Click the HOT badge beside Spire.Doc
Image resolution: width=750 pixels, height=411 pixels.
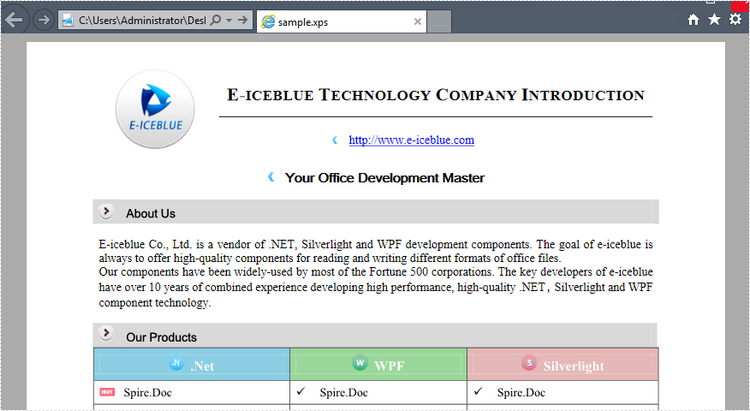pyautogui.click(x=107, y=392)
